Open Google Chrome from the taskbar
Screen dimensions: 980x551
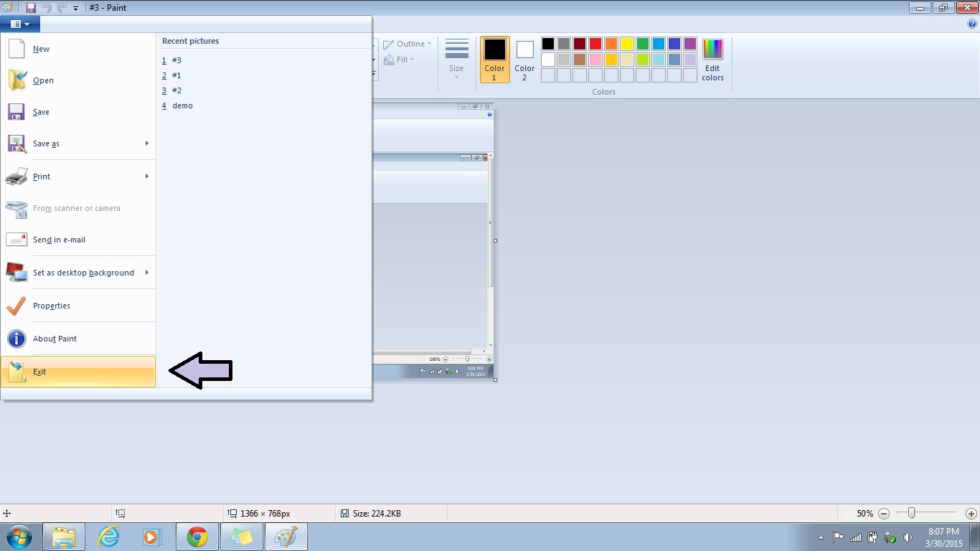197,537
